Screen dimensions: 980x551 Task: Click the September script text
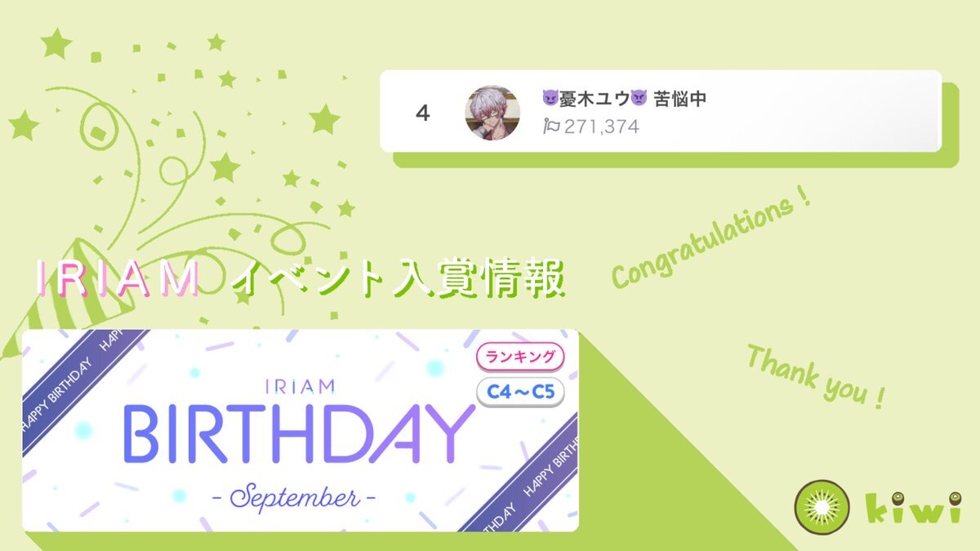pyautogui.click(x=300, y=495)
